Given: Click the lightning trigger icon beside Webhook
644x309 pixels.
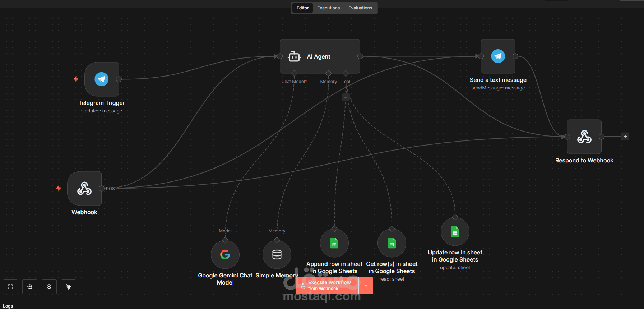Looking at the screenshot, I should click(59, 188).
